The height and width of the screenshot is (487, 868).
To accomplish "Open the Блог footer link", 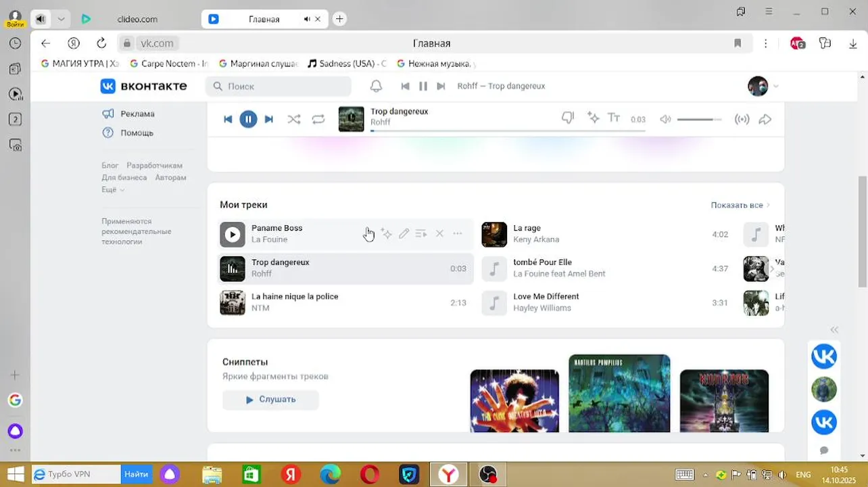I will point(110,165).
